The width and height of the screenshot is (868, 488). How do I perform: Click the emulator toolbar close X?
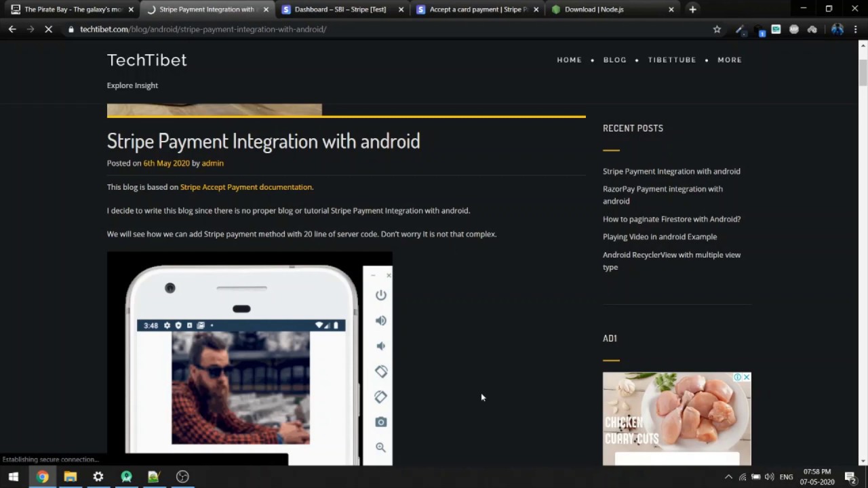click(x=389, y=274)
